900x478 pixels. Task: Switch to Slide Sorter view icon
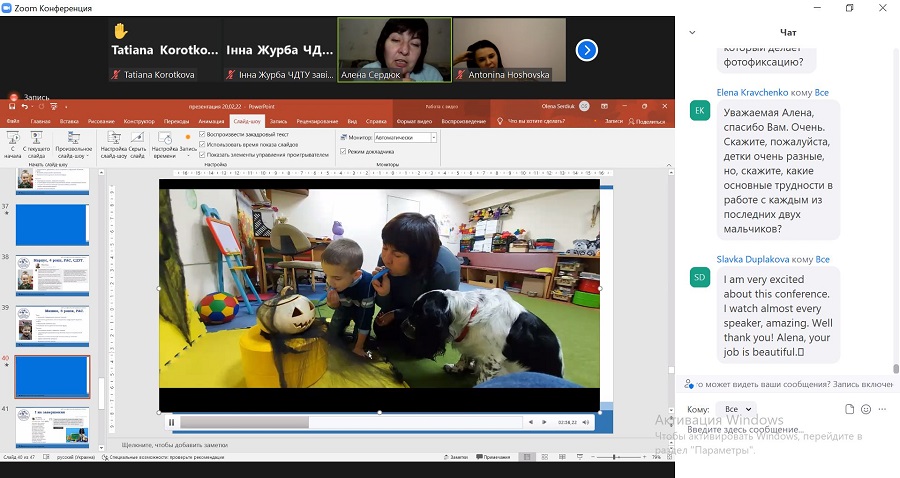(545, 457)
